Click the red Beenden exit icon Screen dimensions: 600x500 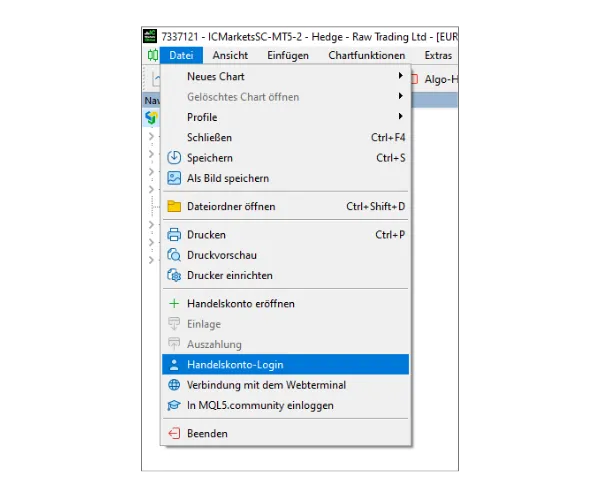(x=174, y=434)
